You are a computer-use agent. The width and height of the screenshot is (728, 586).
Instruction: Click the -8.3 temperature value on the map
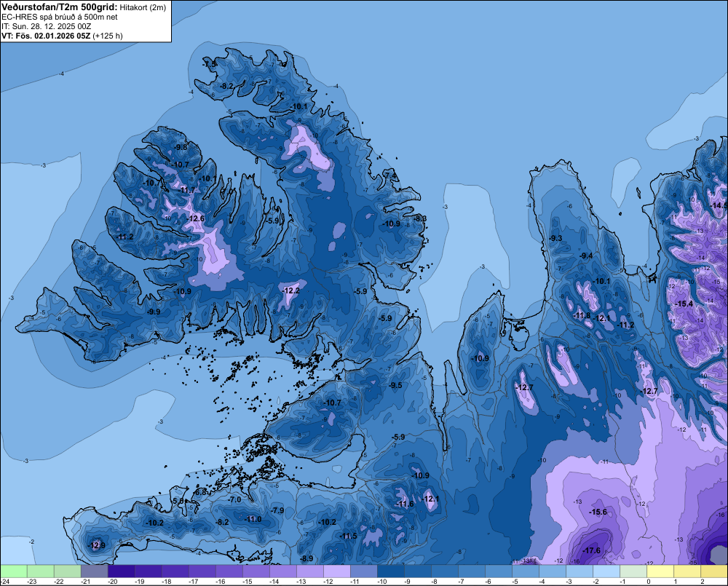(x=420, y=218)
